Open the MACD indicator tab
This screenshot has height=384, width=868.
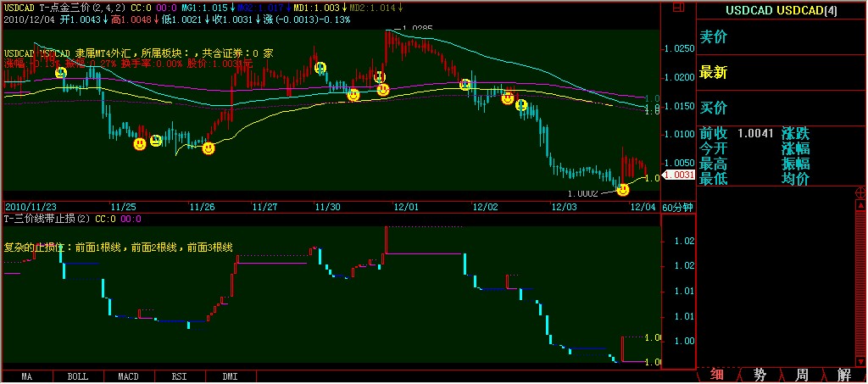click(129, 377)
